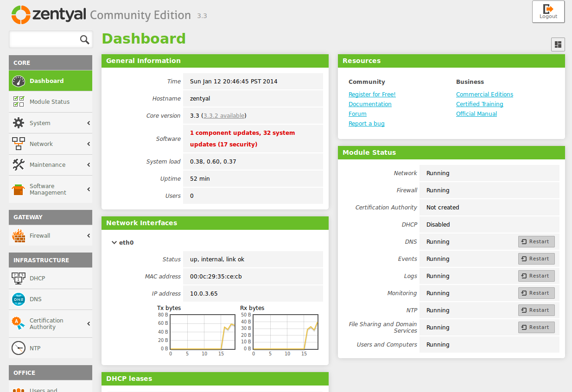Click the Module Status widget header

pos(451,152)
